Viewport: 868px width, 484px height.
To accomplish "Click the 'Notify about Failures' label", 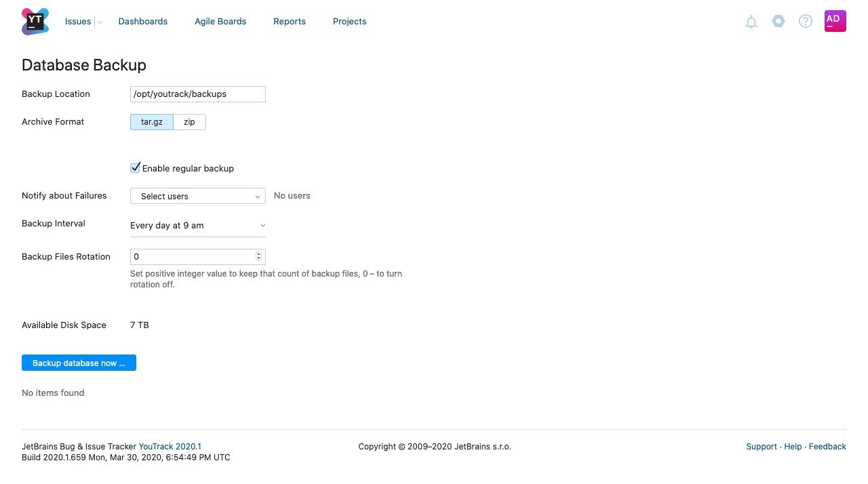I will click(x=64, y=196).
